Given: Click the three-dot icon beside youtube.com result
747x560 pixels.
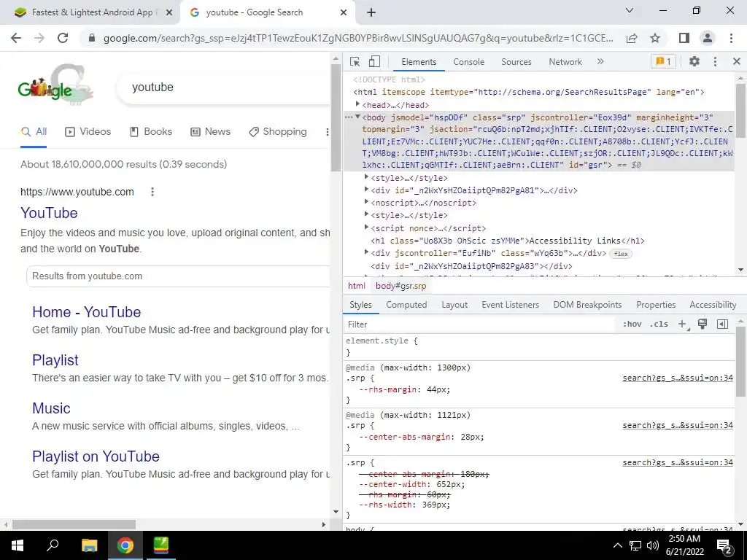Looking at the screenshot, I should point(152,192).
